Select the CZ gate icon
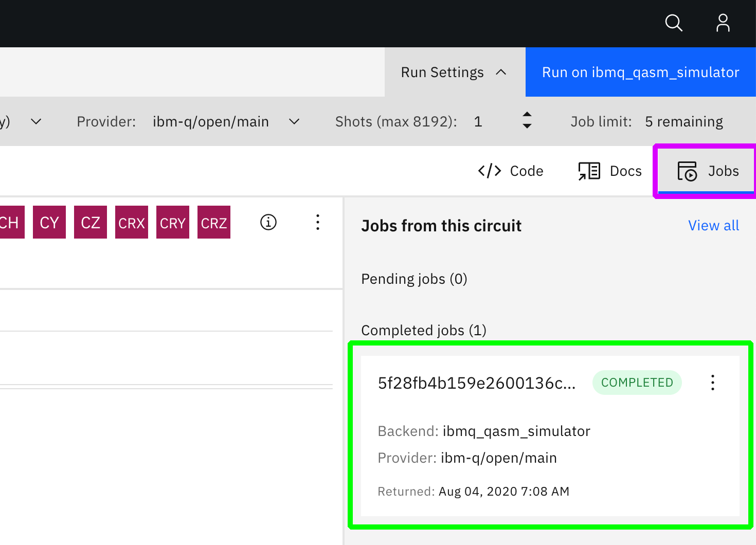 pos(91,223)
